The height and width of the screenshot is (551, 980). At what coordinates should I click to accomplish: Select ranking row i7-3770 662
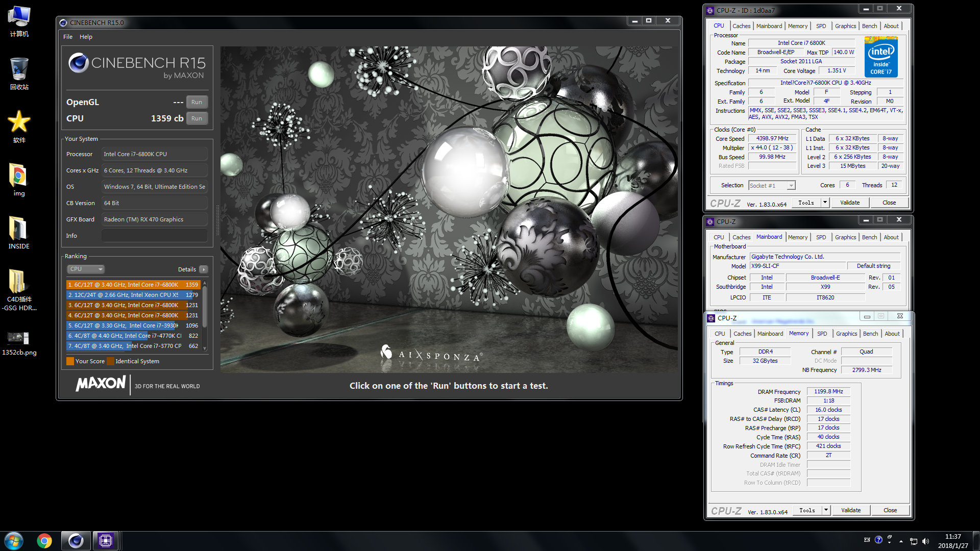coord(133,346)
